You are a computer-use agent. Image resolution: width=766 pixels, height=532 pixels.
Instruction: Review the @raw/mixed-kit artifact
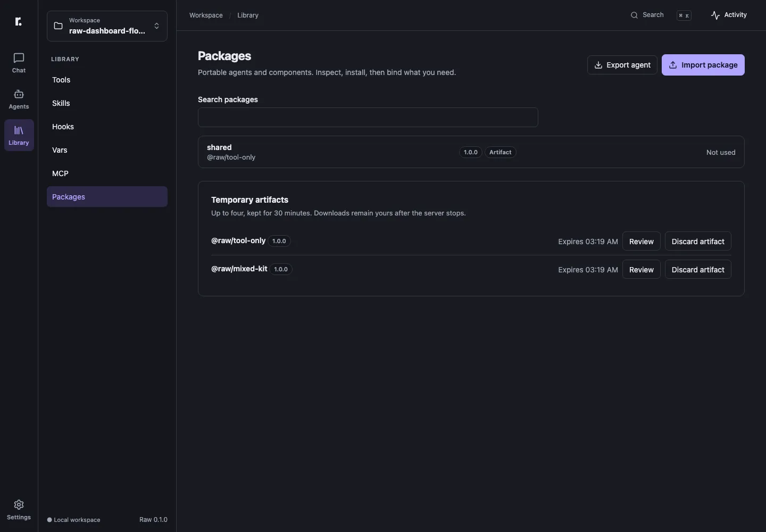642,270
